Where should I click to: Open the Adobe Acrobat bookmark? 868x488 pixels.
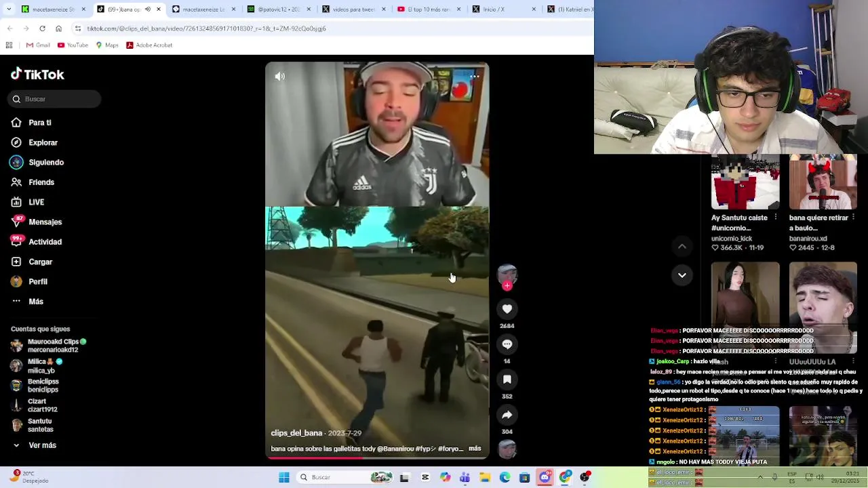tap(149, 45)
